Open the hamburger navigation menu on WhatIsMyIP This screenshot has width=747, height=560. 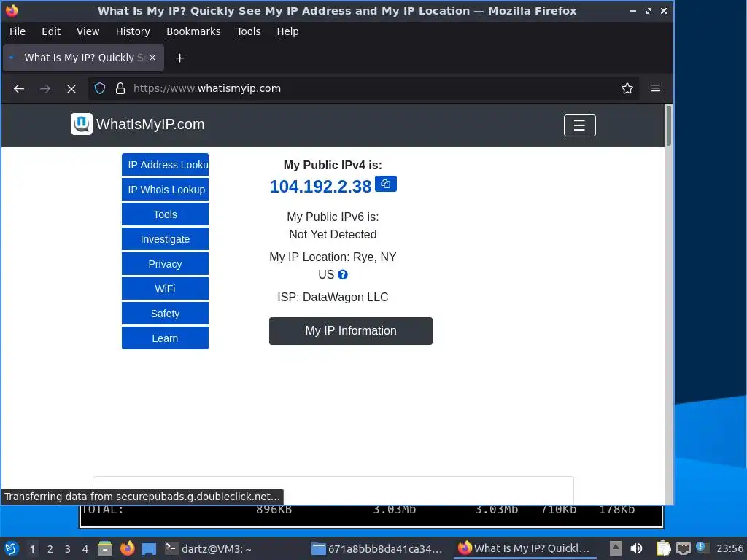click(579, 125)
